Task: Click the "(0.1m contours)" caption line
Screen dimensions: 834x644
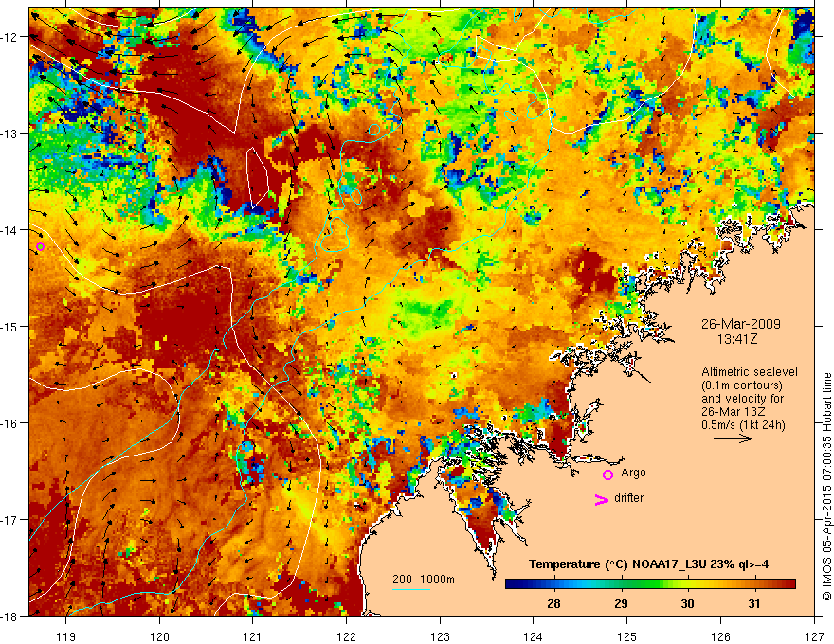Action: click(742, 385)
